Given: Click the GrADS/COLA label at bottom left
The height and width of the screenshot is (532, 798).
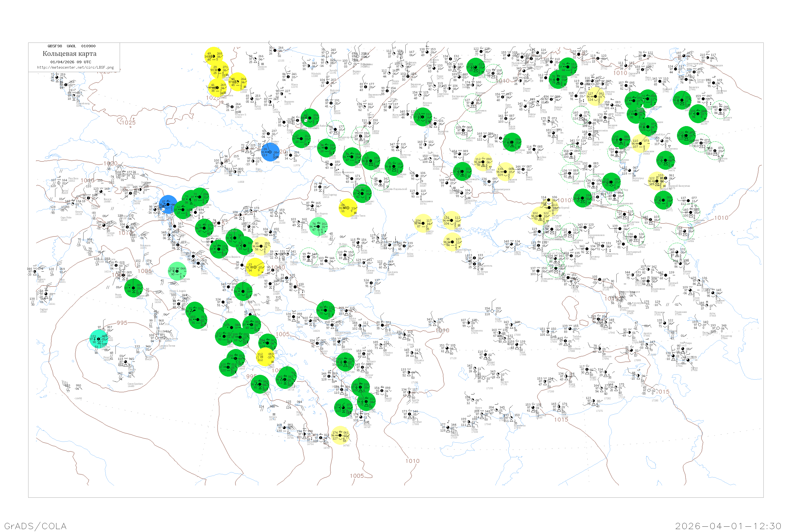Looking at the screenshot, I should point(35,526).
